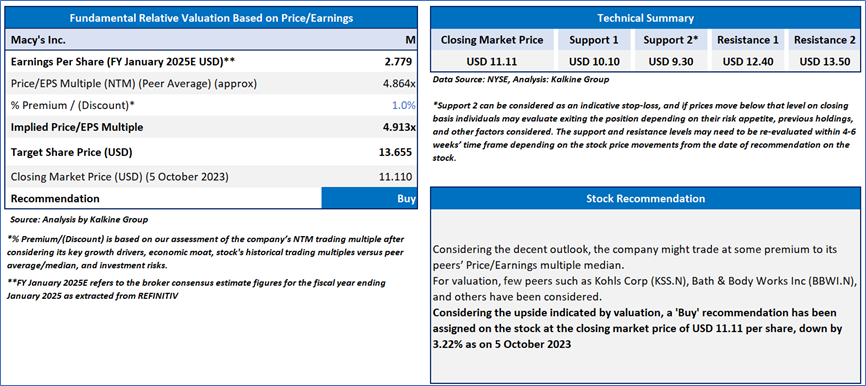Select the Macy's Inc. row
Image resolution: width=866 pixels, height=386 pixels.
[x=211, y=40]
